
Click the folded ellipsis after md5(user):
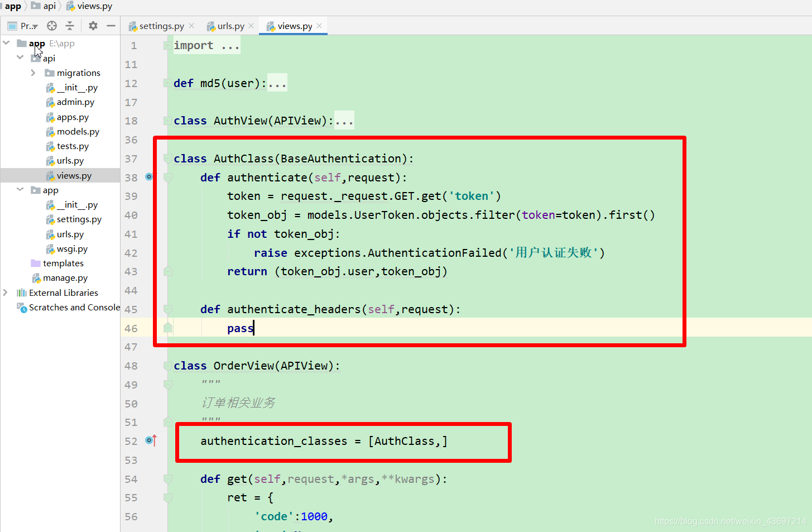(277, 83)
